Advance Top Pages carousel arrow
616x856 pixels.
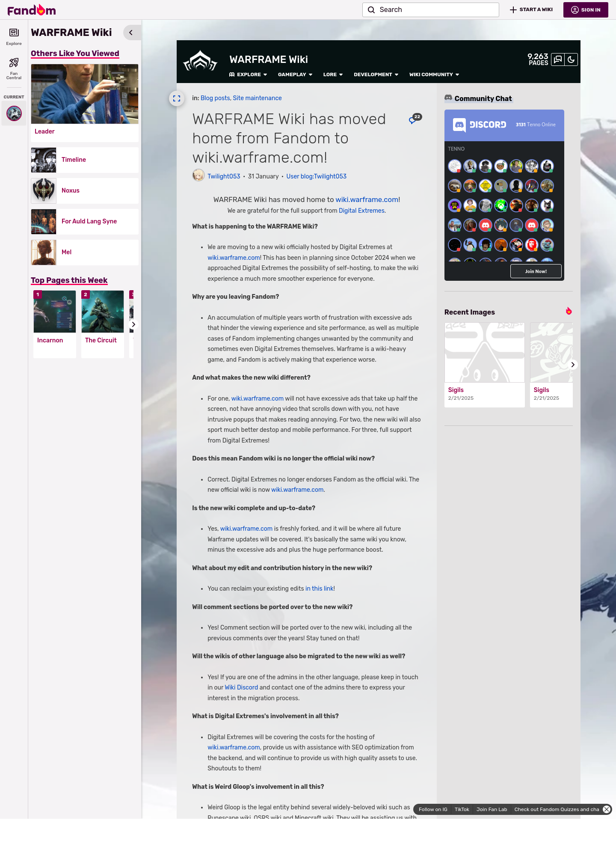(133, 324)
